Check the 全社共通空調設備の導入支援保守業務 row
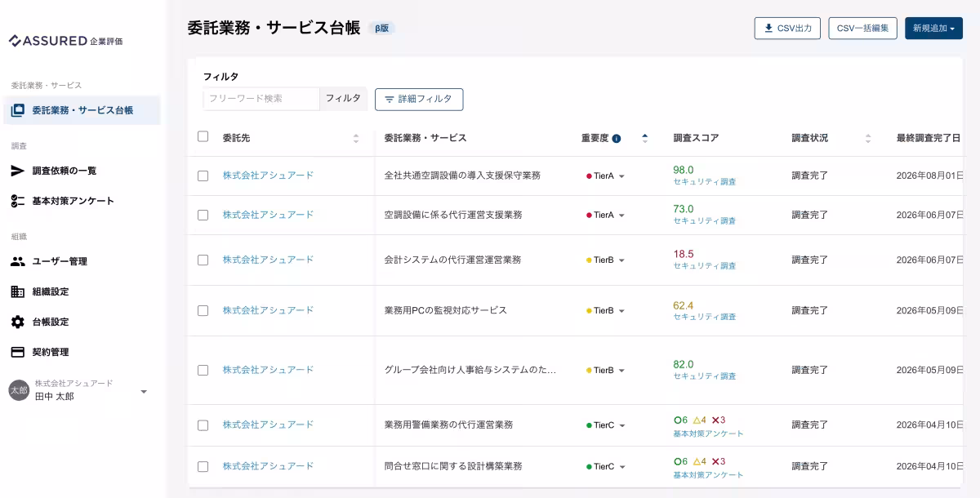Image resolution: width=980 pixels, height=498 pixels. coord(203,176)
